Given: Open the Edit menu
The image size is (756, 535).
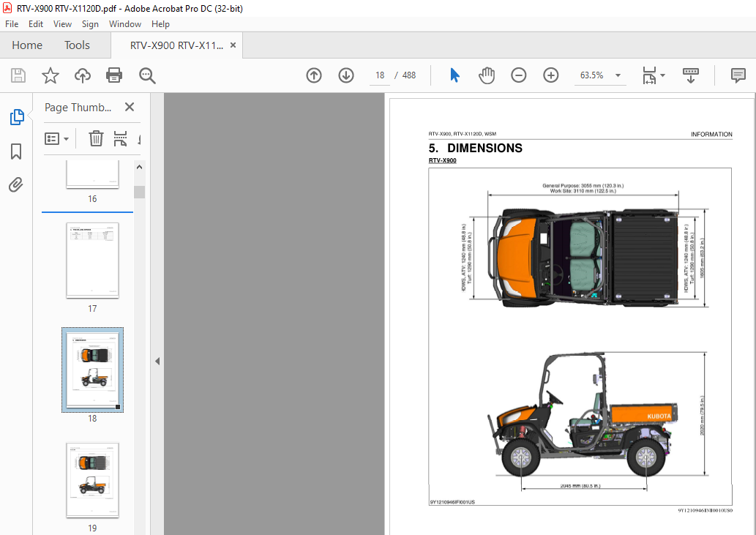Looking at the screenshot, I should 36,24.
